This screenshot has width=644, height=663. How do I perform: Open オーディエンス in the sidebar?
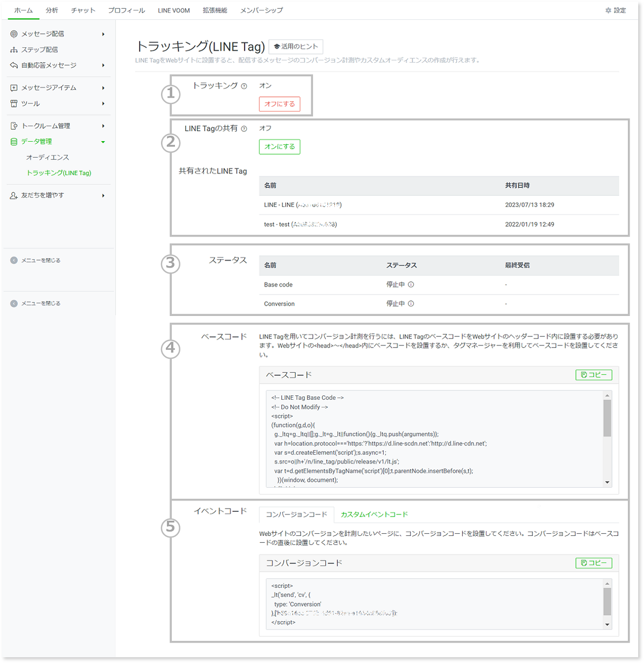tap(47, 157)
